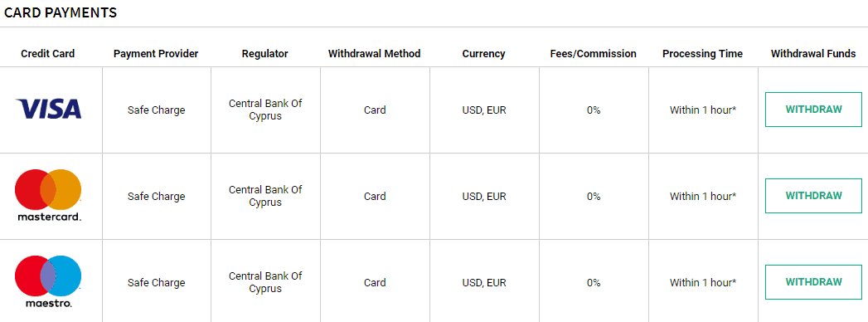Select the Credit Card column header
Screen dimensions: 868x322
pyautogui.click(x=47, y=54)
